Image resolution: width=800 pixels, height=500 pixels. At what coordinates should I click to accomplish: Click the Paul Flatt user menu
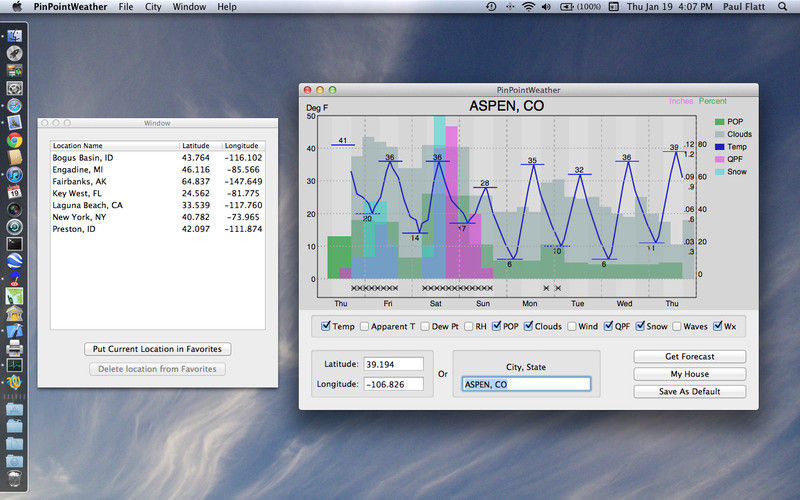(x=744, y=7)
